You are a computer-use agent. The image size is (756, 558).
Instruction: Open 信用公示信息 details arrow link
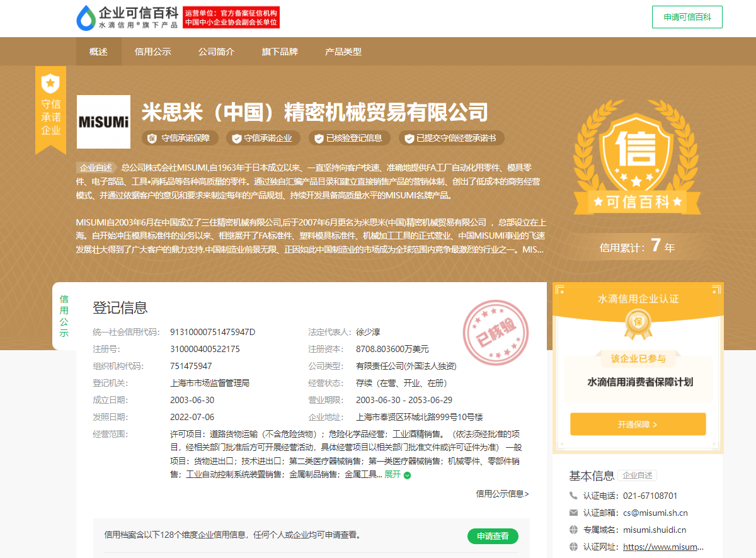point(502,494)
